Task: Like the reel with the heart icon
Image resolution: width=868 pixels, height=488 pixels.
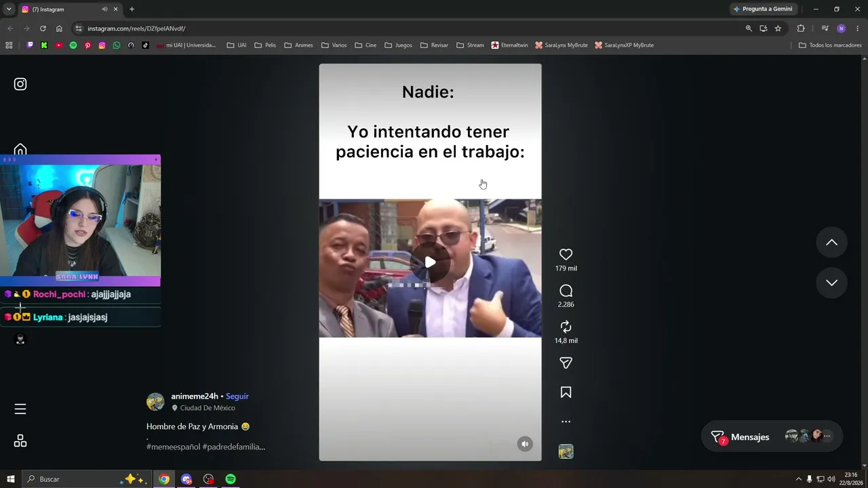Action: tap(566, 255)
